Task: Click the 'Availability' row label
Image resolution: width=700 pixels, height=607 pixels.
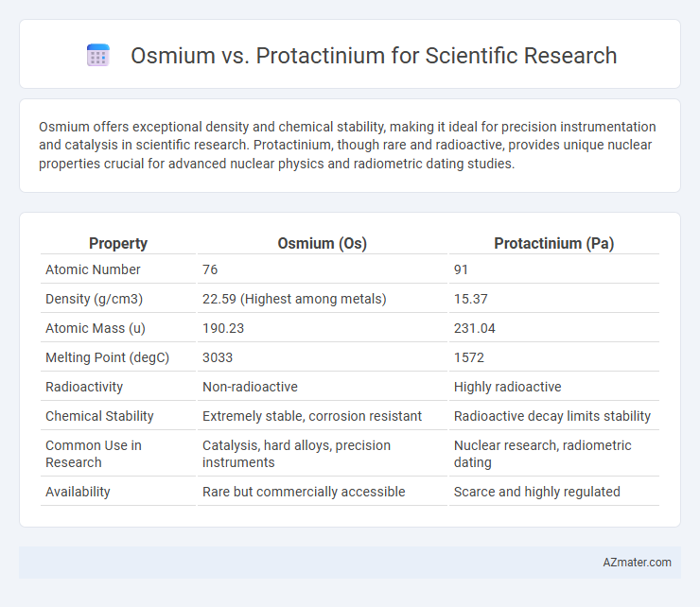Action: point(78,492)
